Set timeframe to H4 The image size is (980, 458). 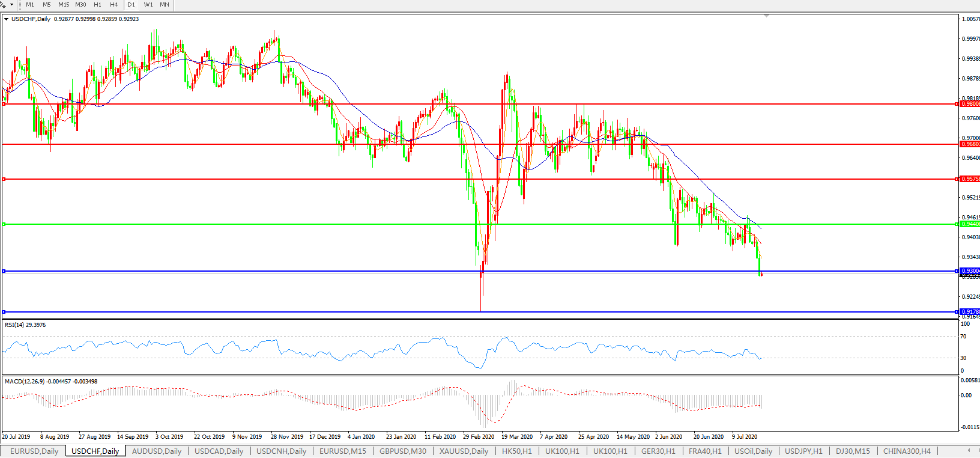click(x=114, y=4)
